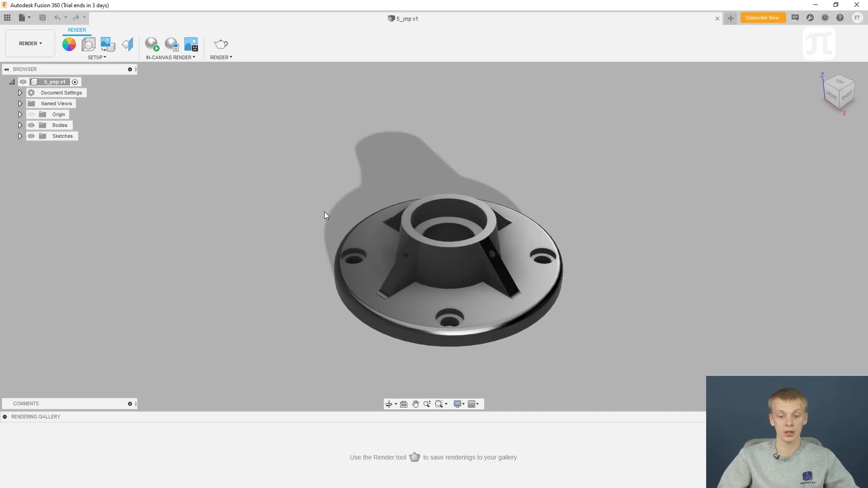Image resolution: width=868 pixels, height=488 pixels.
Task: Open the Help question mark
Action: pos(840,18)
